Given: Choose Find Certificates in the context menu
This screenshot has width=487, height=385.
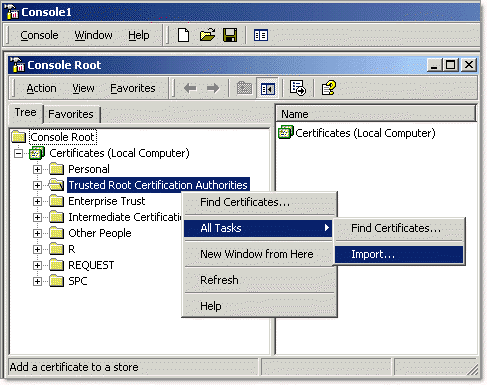Looking at the screenshot, I should click(259, 202).
